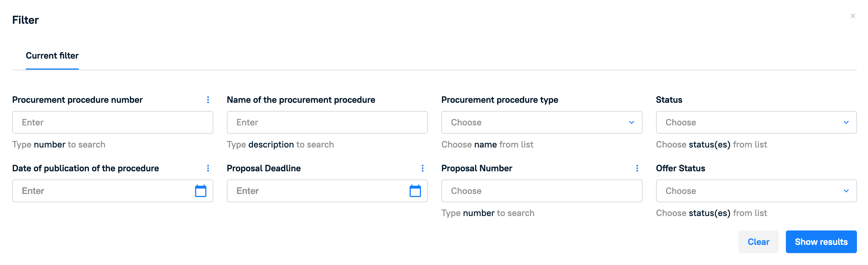Focus the Procurement procedure number input

pyautogui.click(x=112, y=122)
